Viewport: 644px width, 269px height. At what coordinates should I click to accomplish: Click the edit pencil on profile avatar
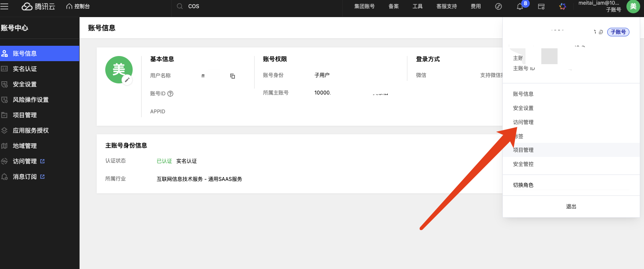pos(127,80)
